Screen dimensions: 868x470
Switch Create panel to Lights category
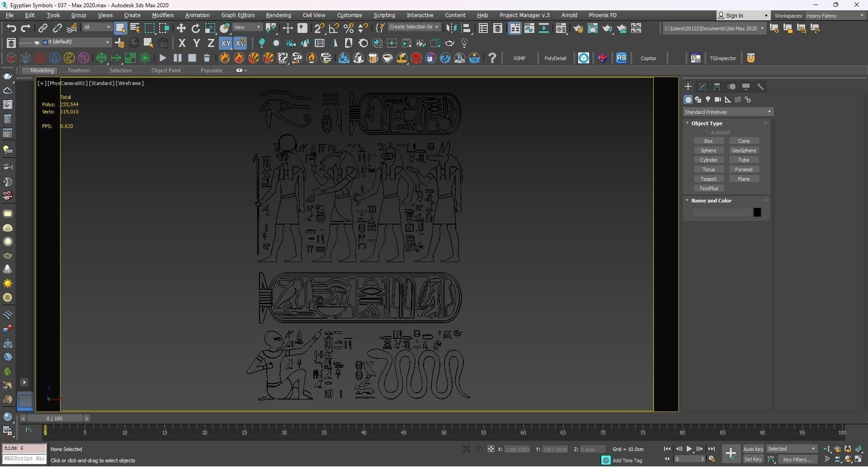pos(708,100)
